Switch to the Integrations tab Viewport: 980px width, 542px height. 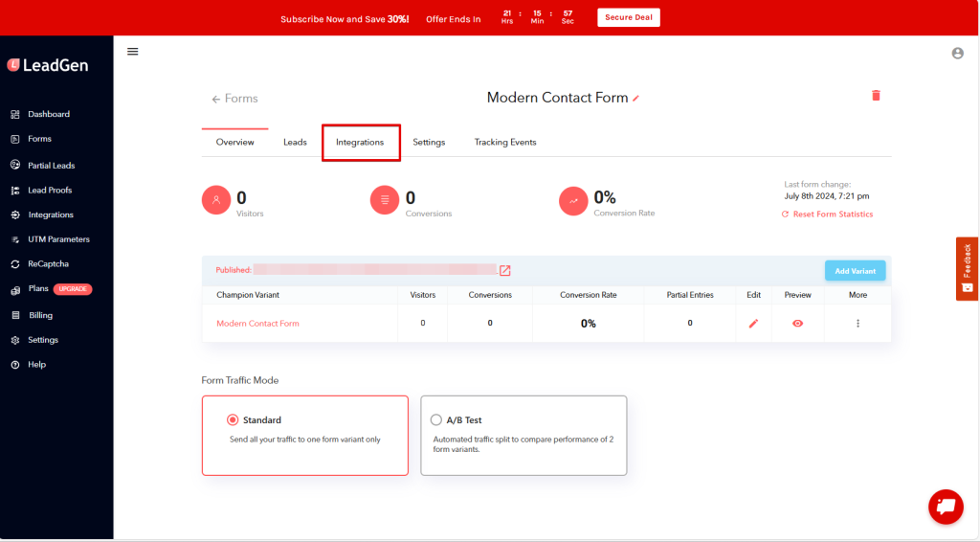point(360,143)
